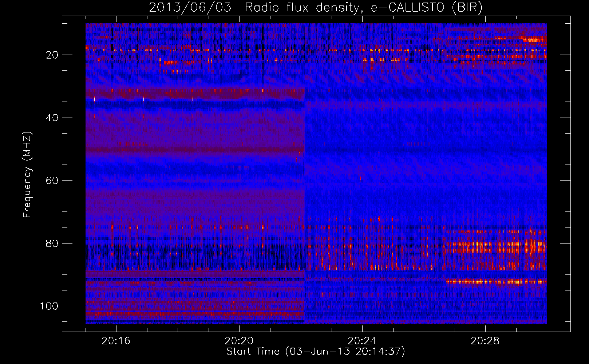Click the x-axis label 'Start Time (03-Jun-13 20:14:37)'
Screen dimensions: 589x364
[316, 352]
